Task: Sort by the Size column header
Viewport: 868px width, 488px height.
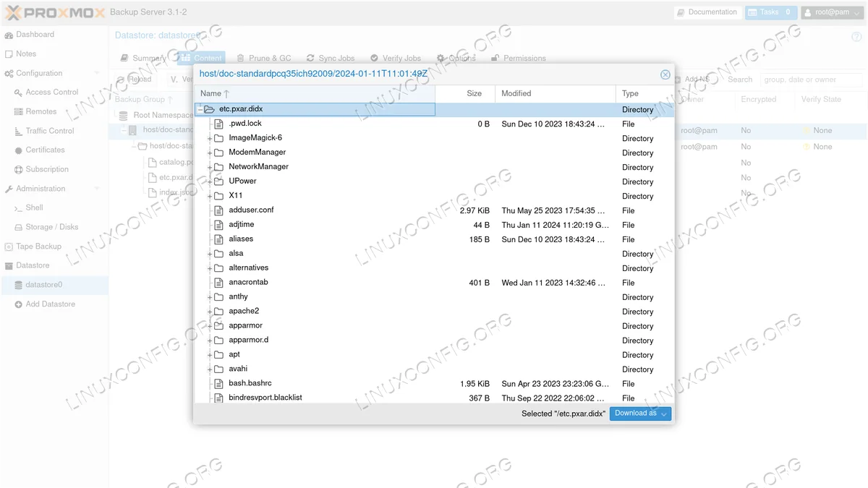Action: point(465,94)
